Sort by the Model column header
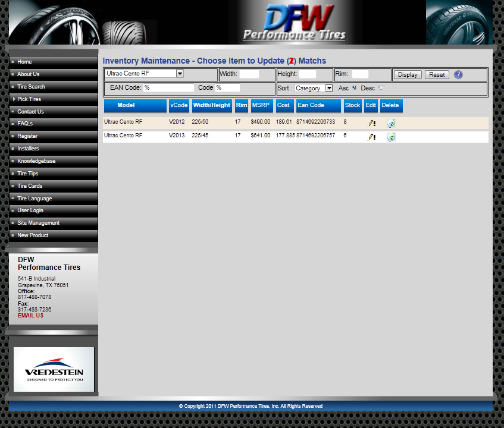 tap(135, 106)
